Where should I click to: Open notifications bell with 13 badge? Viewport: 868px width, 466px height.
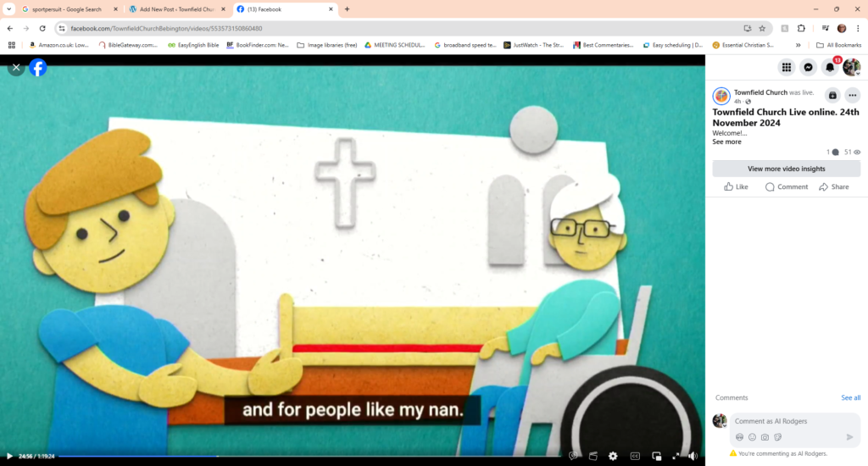tap(830, 68)
